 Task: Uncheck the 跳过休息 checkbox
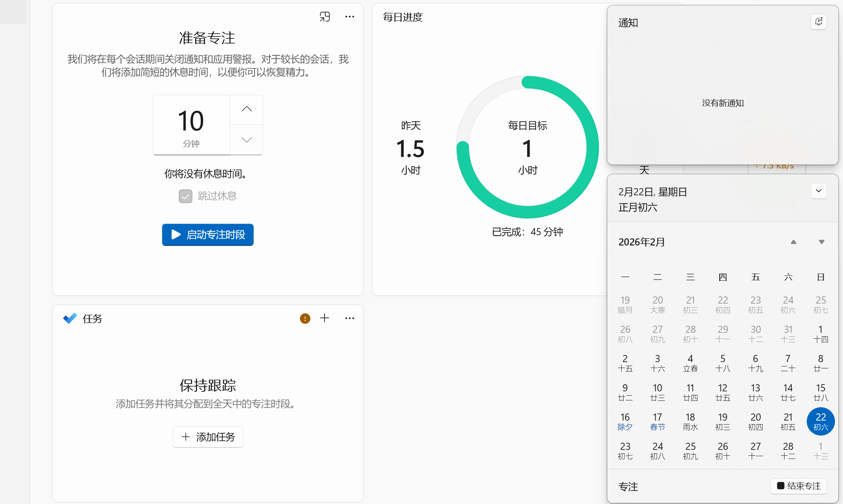click(x=185, y=196)
